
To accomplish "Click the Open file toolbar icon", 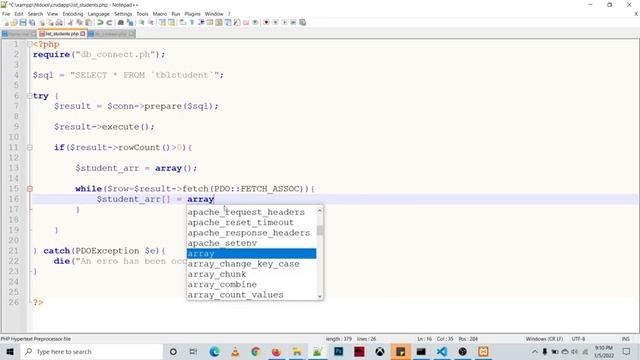I will [14, 22].
